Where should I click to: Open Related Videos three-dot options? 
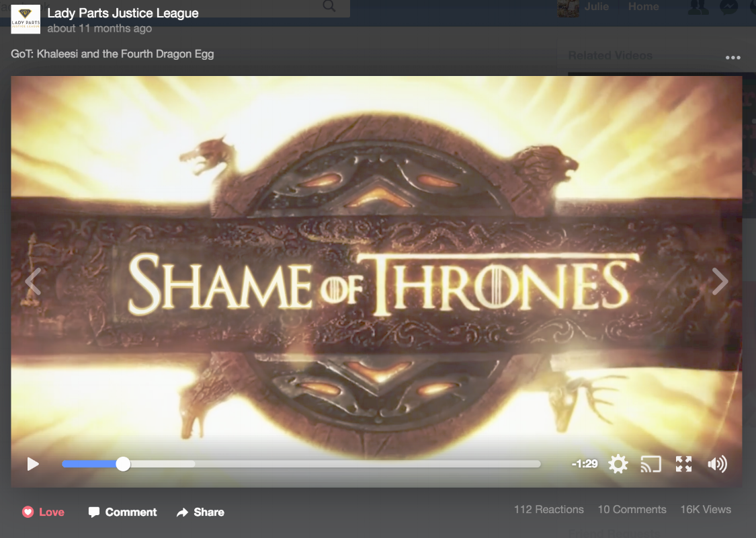click(733, 57)
